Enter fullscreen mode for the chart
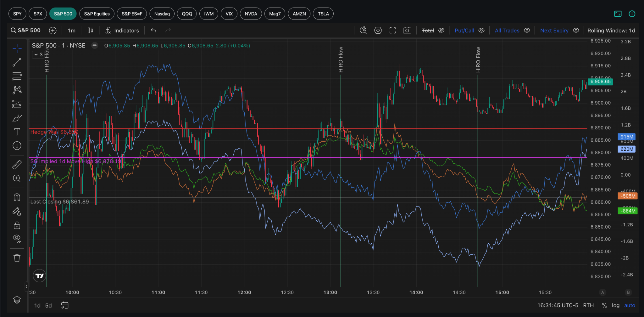The width and height of the screenshot is (644, 317). point(392,30)
